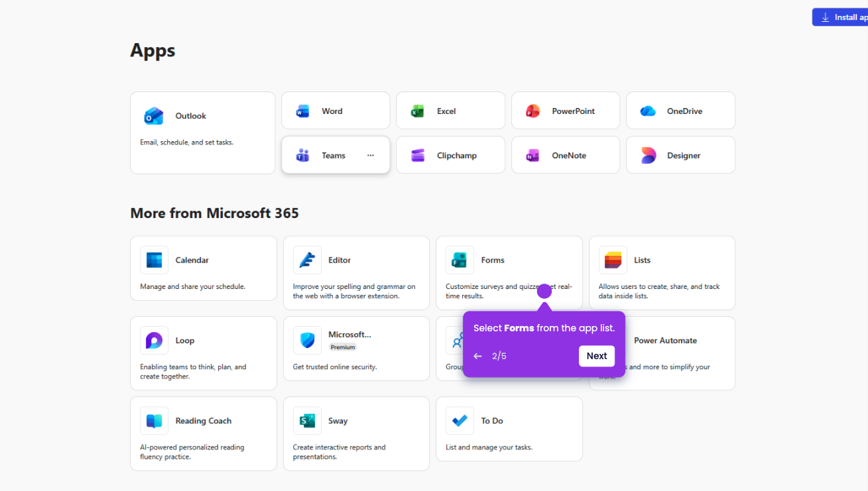The image size is (868, 491).
Task: Open Teams more options ellipsis
Action: point(371,156)
